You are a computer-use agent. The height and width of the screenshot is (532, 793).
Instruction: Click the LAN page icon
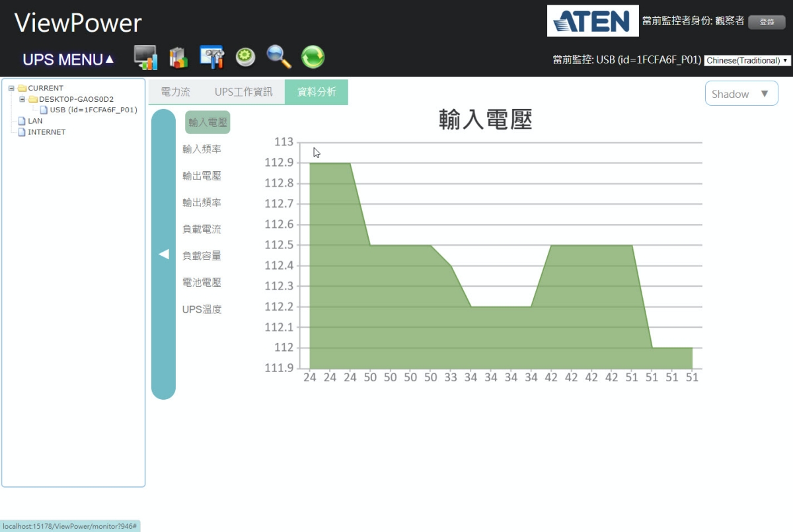22,121
